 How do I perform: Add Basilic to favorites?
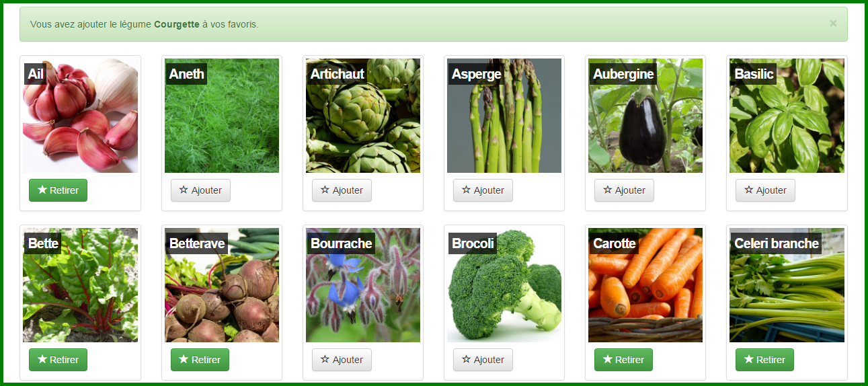pyautogui.click(x=765, y=190)
